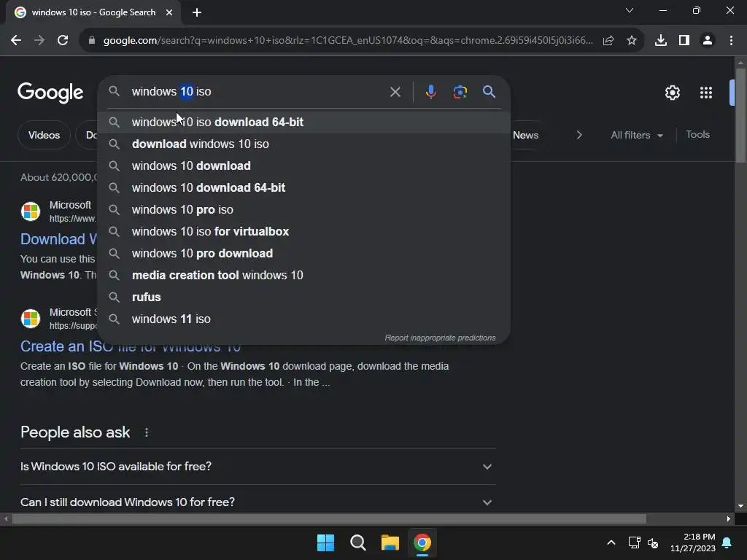The width and height of the screenshot is (747, 560).
Task: Open File Explorer from taskbar
Action: pos(390,542)
